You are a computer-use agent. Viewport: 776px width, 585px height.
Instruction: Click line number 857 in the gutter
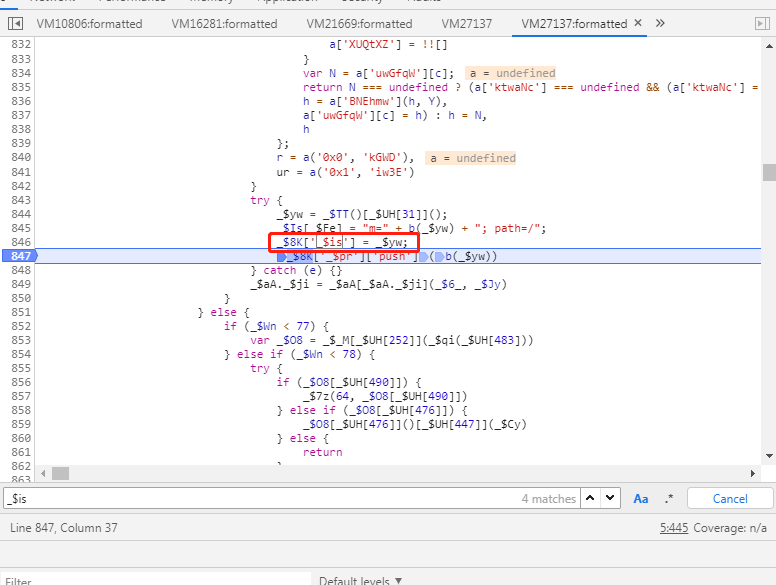21,396
